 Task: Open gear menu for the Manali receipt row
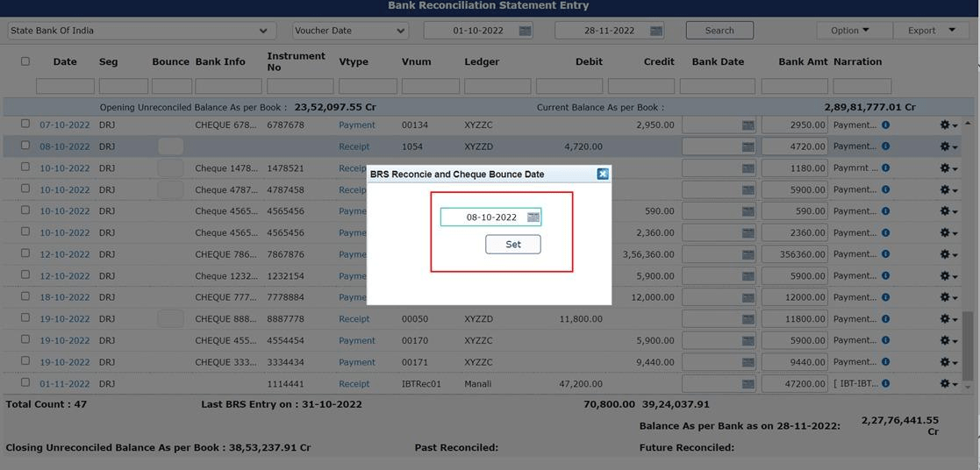pyautogui.click(x=948, y=384)
